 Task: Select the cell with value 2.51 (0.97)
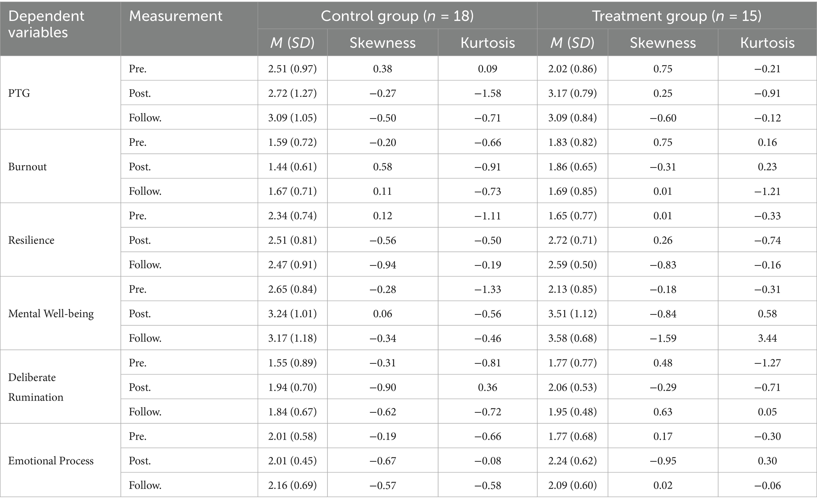(x=292, y=69)
